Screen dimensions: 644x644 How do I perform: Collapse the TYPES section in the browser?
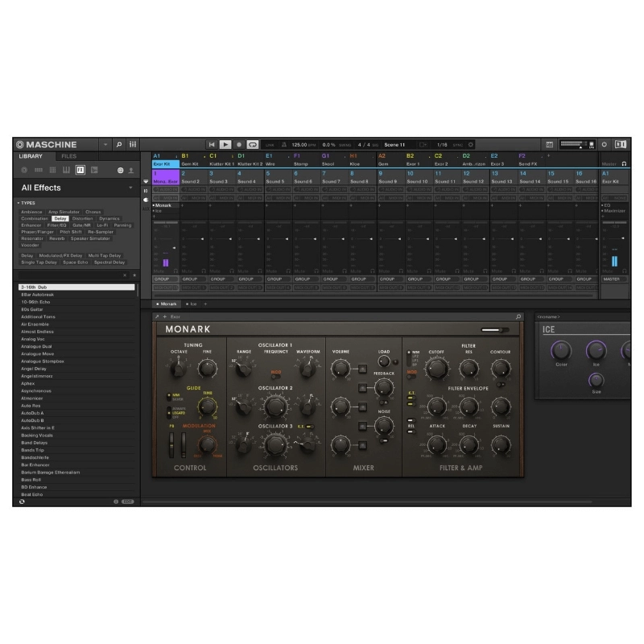pyautogui.click(x=20, y=203)
